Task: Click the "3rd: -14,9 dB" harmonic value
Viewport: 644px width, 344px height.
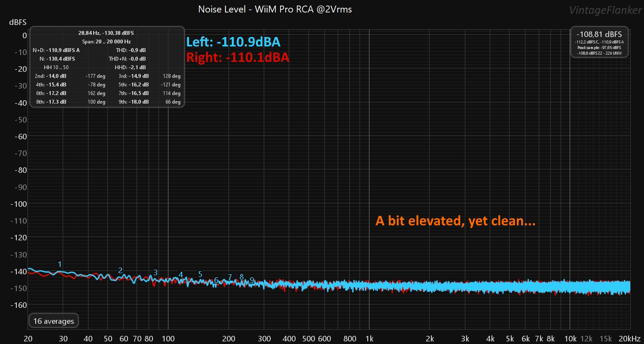Action: pos(134,76)
